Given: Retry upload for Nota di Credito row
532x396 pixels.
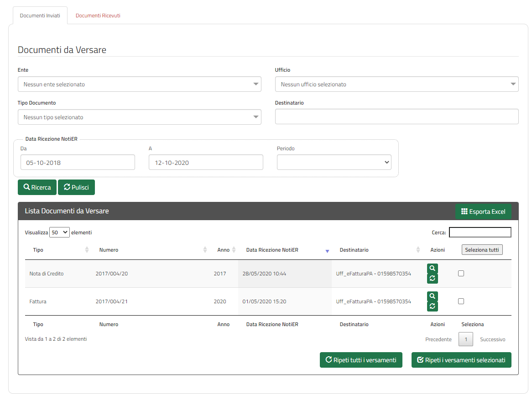Looking at the screenshot, I should pyautogui.click(x=432, y=279).
